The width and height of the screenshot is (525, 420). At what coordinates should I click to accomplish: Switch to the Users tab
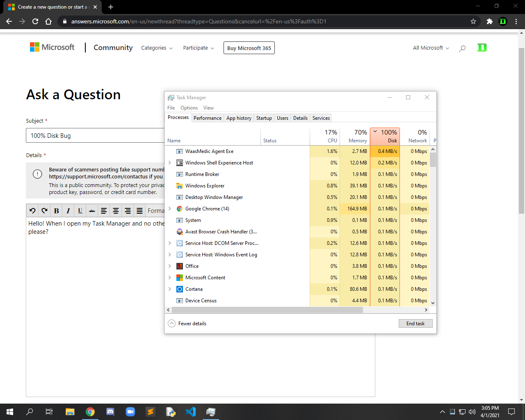point(283,118)
